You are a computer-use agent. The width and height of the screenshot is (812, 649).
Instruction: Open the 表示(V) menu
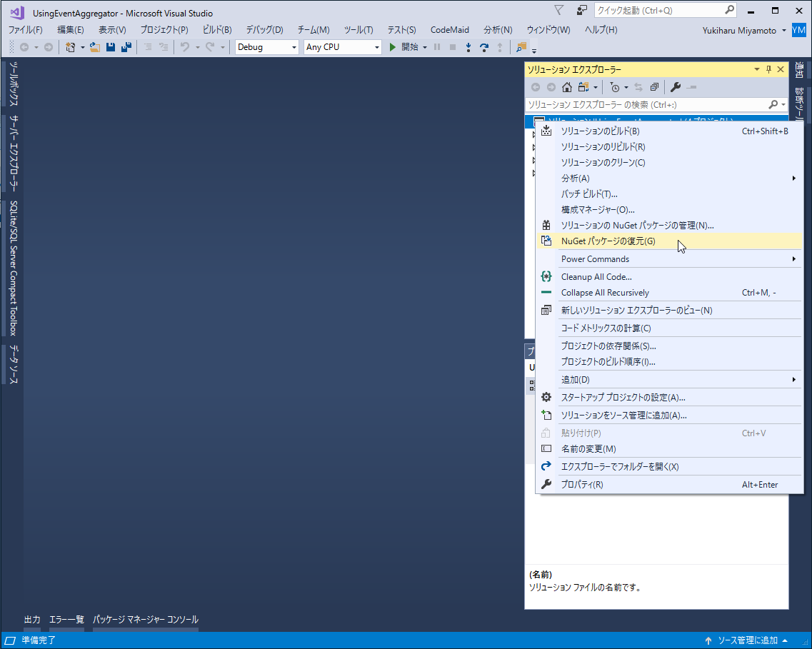point(112,30)
